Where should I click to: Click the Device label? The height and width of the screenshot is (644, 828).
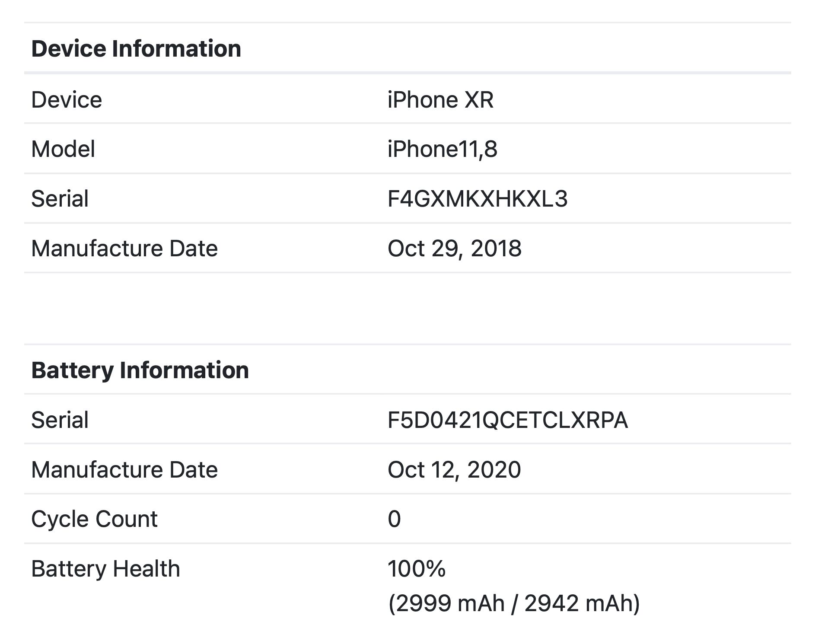pyautogui.click(x=67, y=100)
